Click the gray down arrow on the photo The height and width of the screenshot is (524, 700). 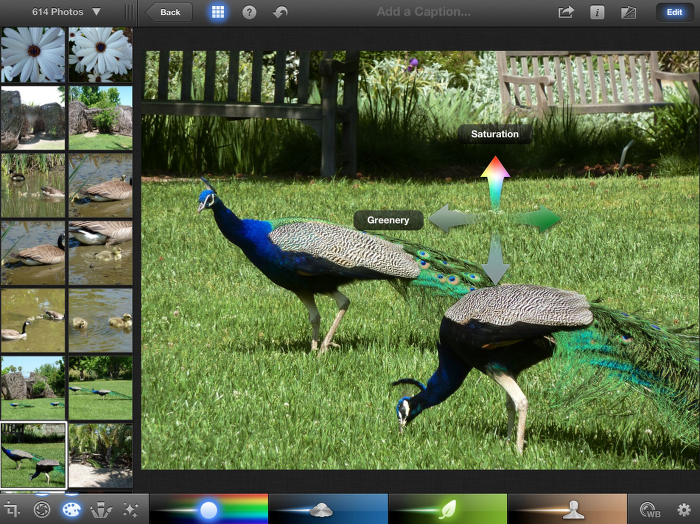tap(495, 259)
